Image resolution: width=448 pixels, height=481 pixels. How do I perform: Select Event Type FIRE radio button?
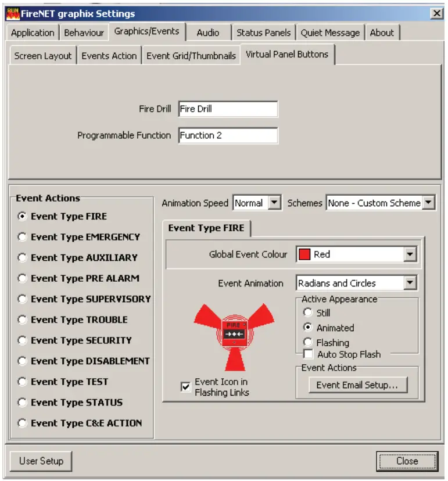pos(22,216)
